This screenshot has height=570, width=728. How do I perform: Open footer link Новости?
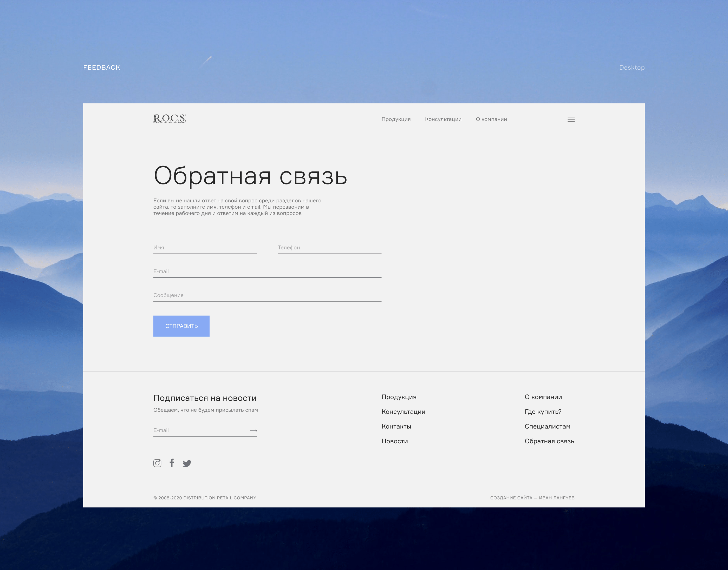394,441
